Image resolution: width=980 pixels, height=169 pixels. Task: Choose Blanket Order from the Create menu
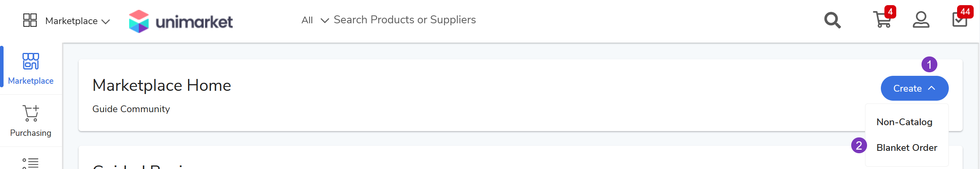pos(907,148)
